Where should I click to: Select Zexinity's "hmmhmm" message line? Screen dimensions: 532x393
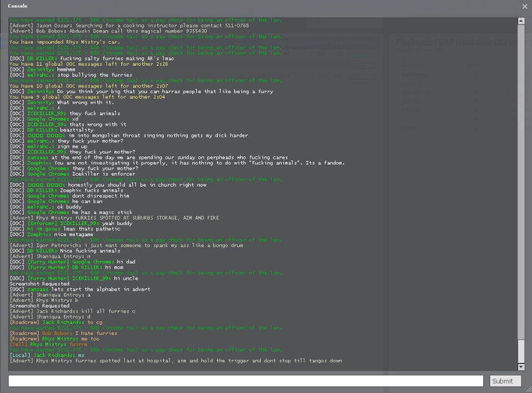[42, 70]
